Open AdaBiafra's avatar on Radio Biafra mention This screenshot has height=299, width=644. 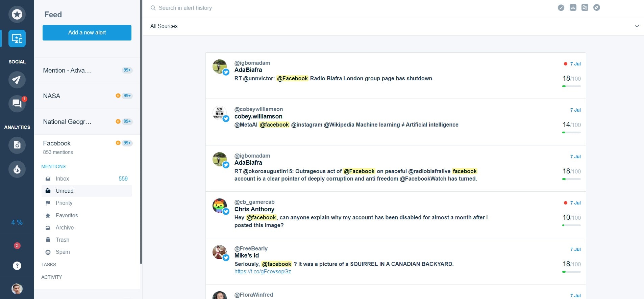pos(220,66)
